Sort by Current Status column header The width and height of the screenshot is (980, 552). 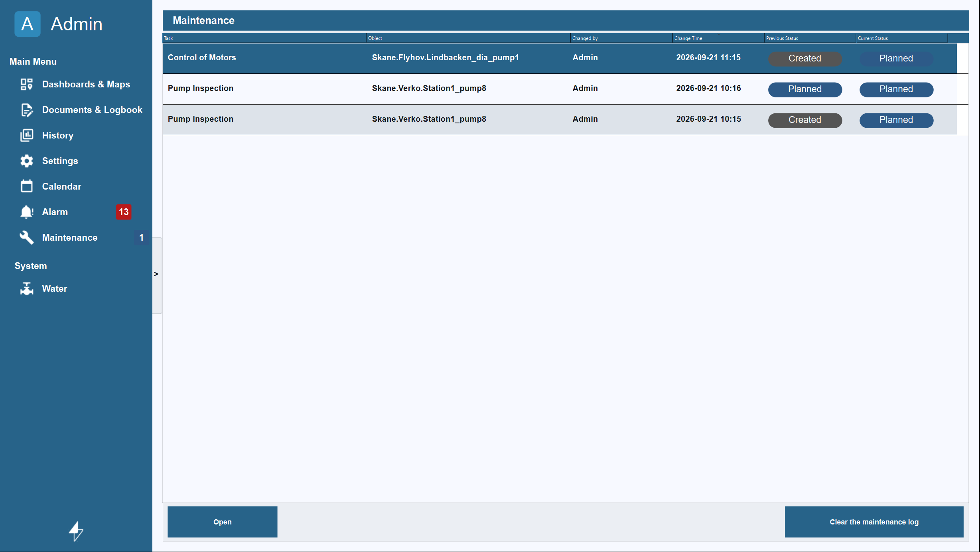(902, 38)
